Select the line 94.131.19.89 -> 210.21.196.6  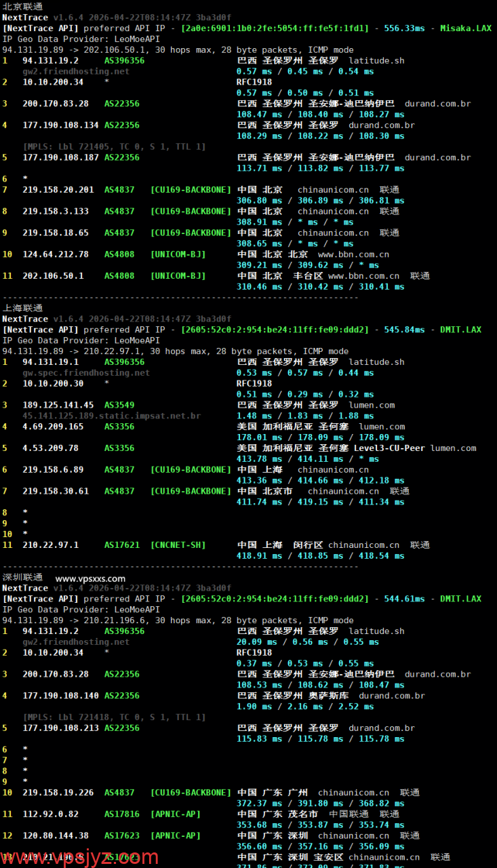[x=178, y=620]
